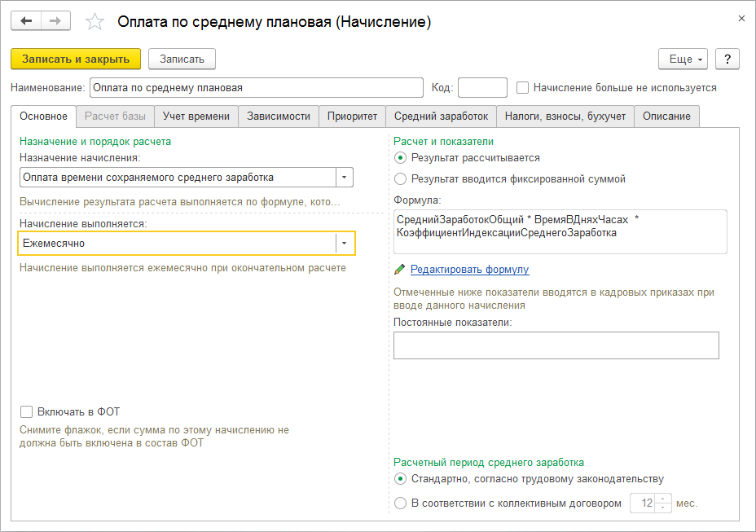The height and width of the screenshot is (532, 756).
Task: Follow the "Редактировать формулу" link
Action: pyautogui.click(x=469, y=270)
